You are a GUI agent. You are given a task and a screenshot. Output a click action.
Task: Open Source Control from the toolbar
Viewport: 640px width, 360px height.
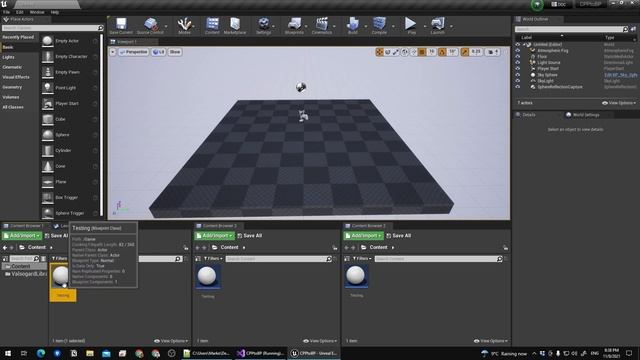click(x=150, y=26)
